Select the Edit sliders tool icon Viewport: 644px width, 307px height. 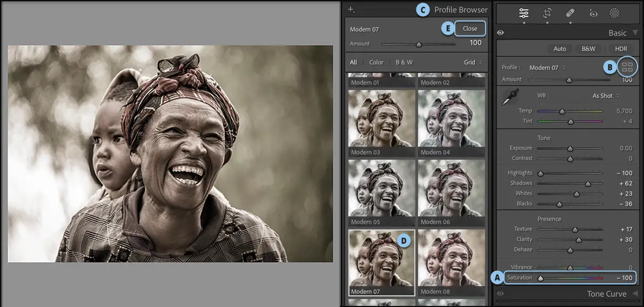click(524, 14)
